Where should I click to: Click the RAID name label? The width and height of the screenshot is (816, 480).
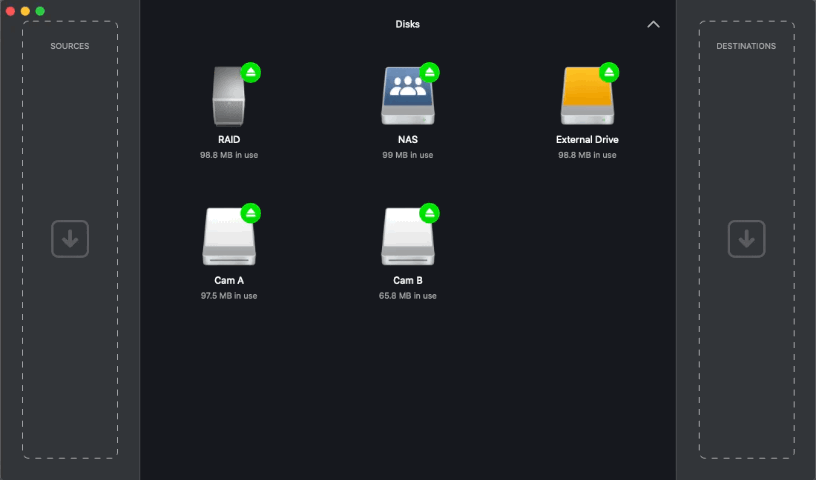[x=229, y=140]
